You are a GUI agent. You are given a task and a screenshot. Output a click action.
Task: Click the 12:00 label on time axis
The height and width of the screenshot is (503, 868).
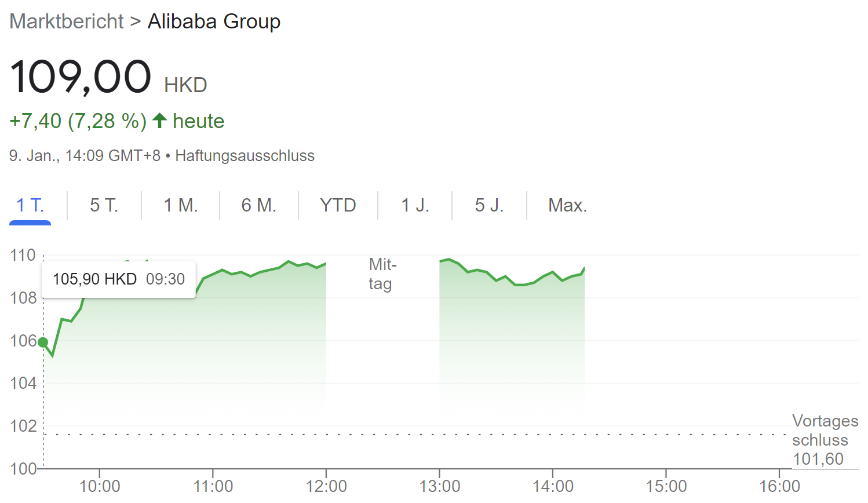(x=326, y=486)
